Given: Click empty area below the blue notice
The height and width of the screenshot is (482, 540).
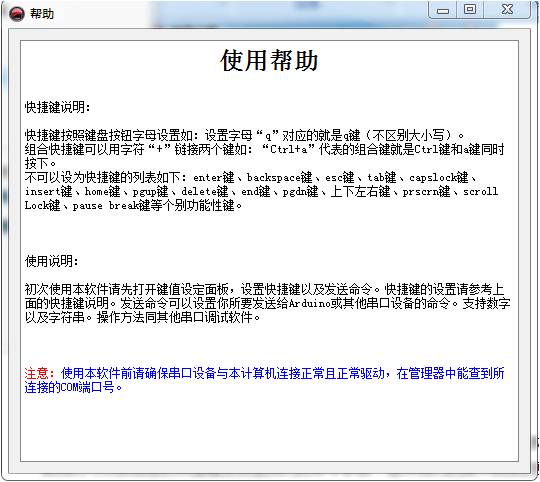Looking at the screenshot, I should pyautogui.click(x=269, y=427).
